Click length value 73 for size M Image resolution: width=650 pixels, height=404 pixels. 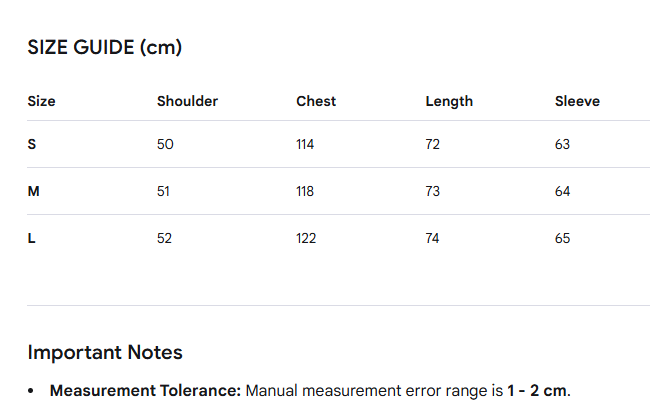tap(432, 191)
